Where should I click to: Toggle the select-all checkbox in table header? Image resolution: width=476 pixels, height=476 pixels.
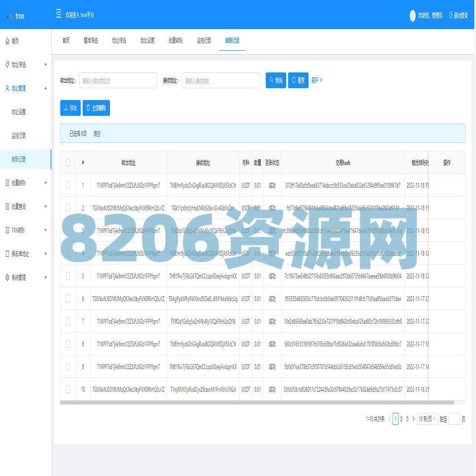[68, 162]
